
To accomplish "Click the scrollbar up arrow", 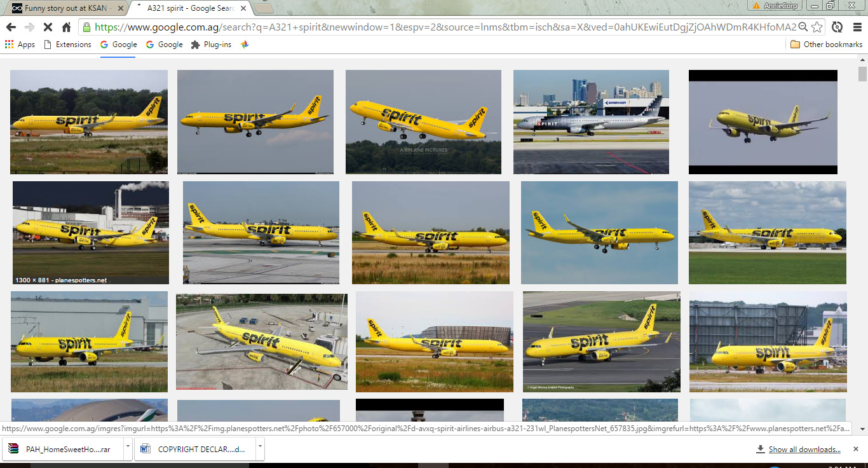I will click(x=862, y=59).
